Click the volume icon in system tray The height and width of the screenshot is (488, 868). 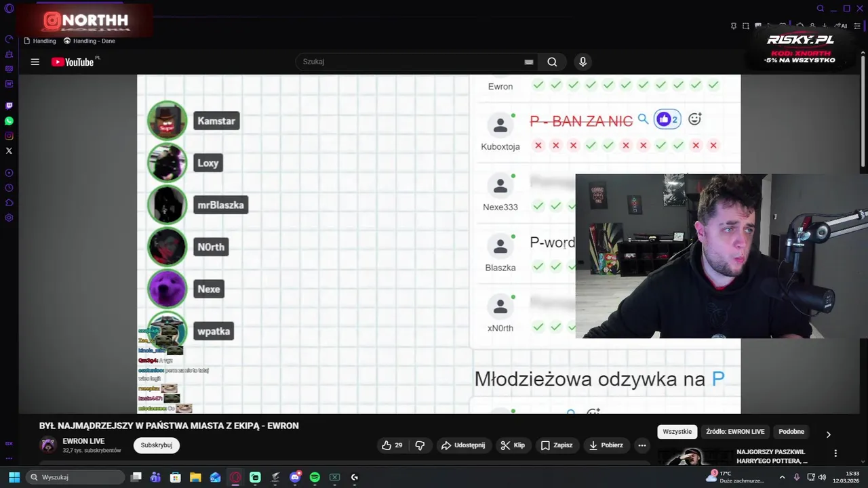822,477
